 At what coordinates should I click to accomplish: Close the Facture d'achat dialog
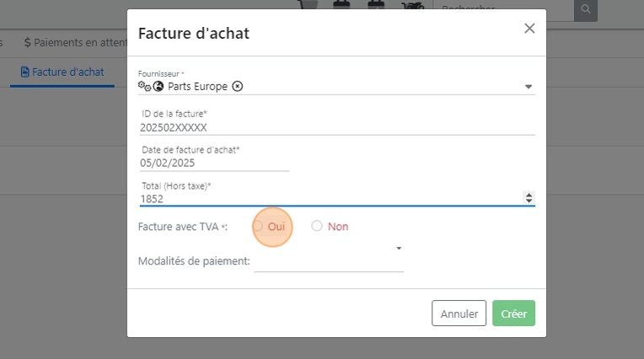coord(529,29)
